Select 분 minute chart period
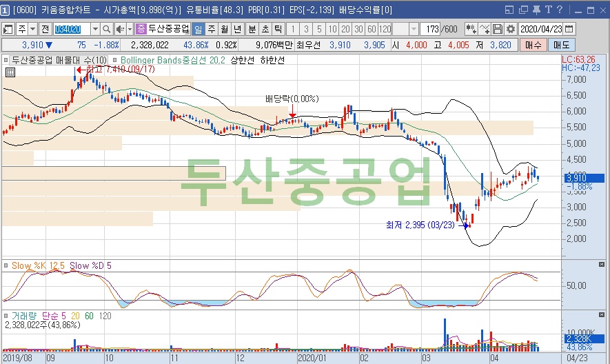610x364 pixels. (252, 29)
